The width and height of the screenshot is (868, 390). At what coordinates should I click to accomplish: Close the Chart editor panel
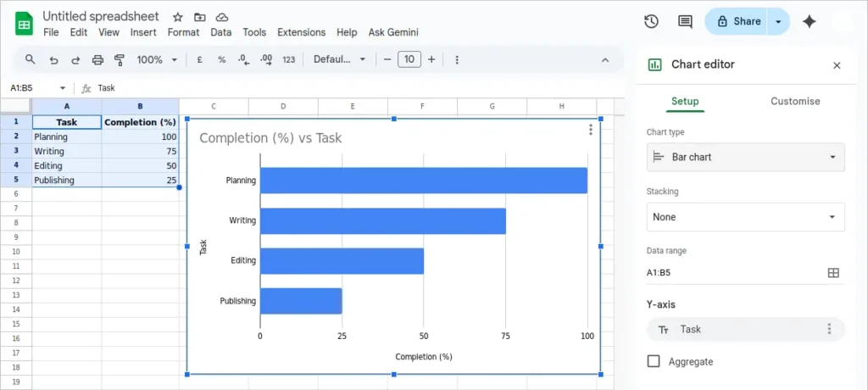pyautogui.click(x=837, y=65)
